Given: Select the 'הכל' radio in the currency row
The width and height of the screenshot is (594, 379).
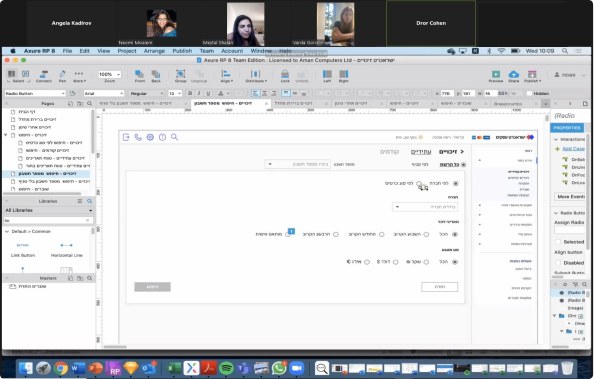Looking at the screenshot, I should 455,262.
